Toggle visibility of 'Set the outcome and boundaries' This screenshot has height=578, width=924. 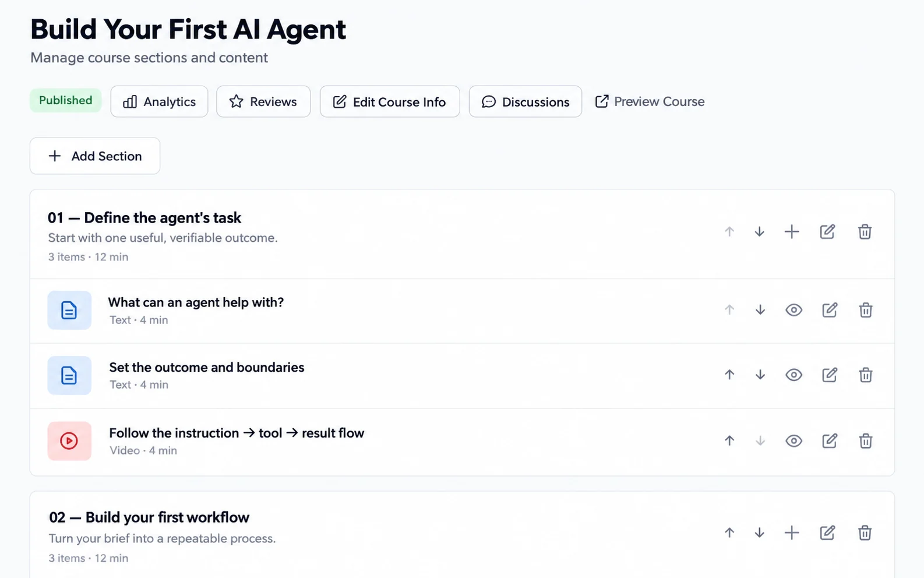[x=793, y=375]
